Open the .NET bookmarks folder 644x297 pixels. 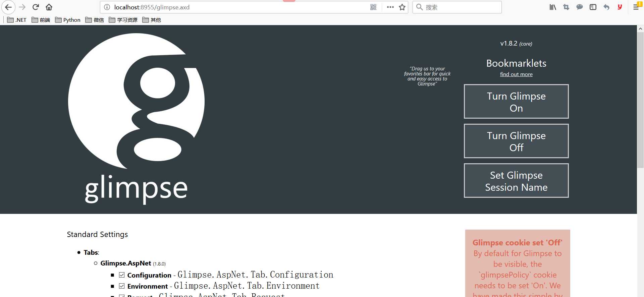17,20
